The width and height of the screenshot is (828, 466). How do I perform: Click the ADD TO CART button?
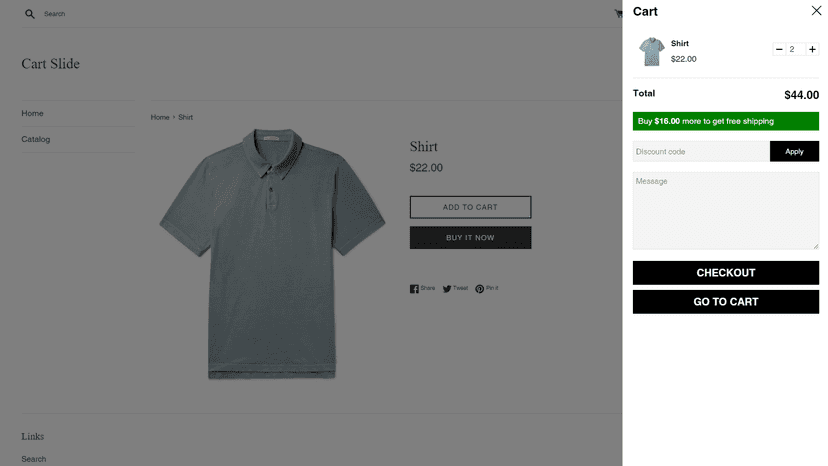[470, 207]
